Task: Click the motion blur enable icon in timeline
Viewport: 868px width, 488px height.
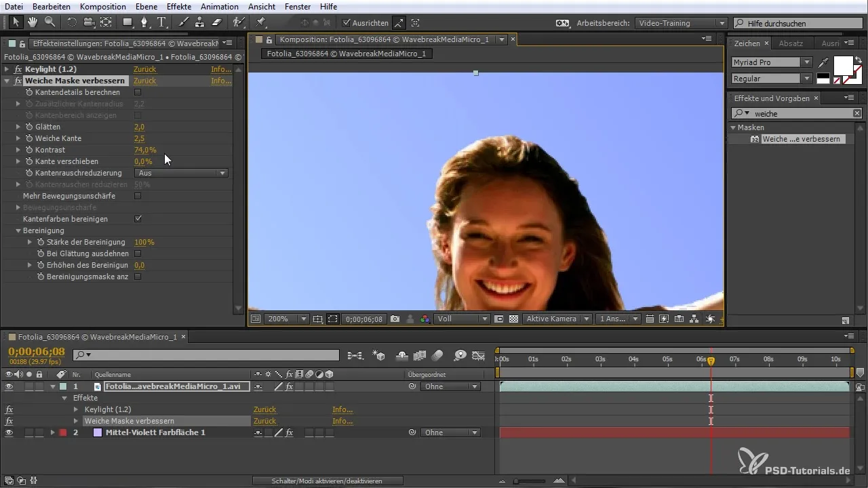Action: tap(437, 354)
